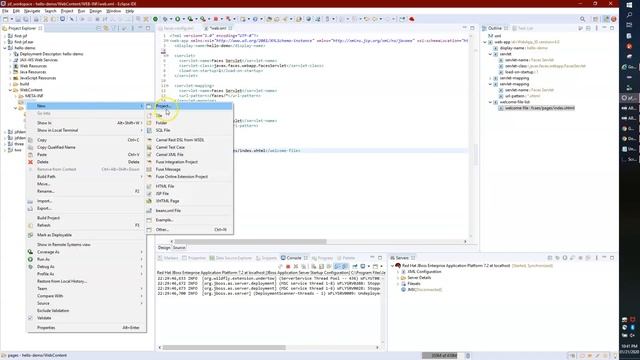
Task: Click the Windows Start button
Action: (x=629, y=4)
